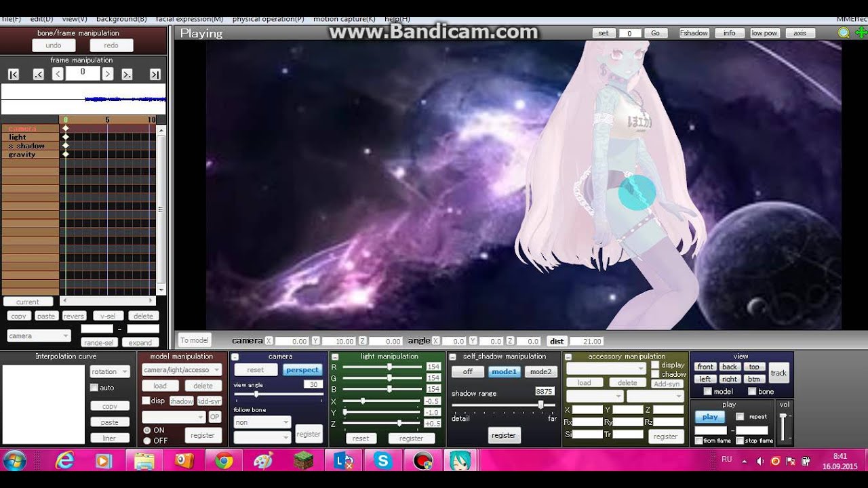Open the file(F) menu

[x=12, y=19]
